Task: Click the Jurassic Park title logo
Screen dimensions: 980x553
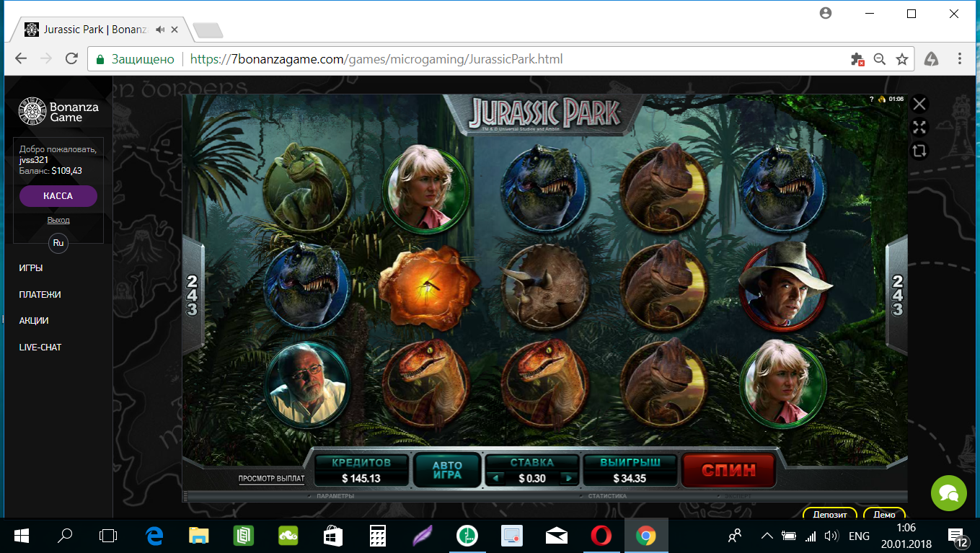Action: pos(545,114)
